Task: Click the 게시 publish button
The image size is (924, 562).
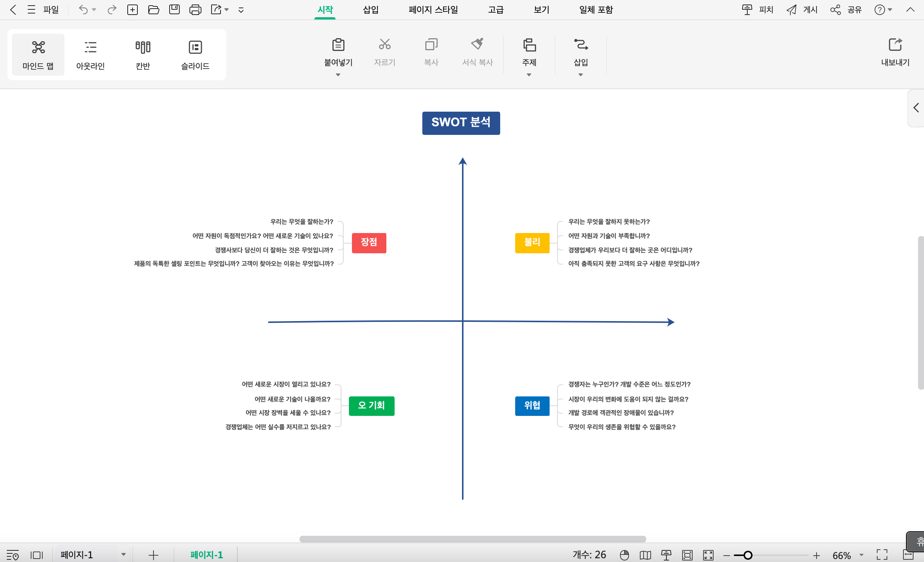Action: point(802,10)
